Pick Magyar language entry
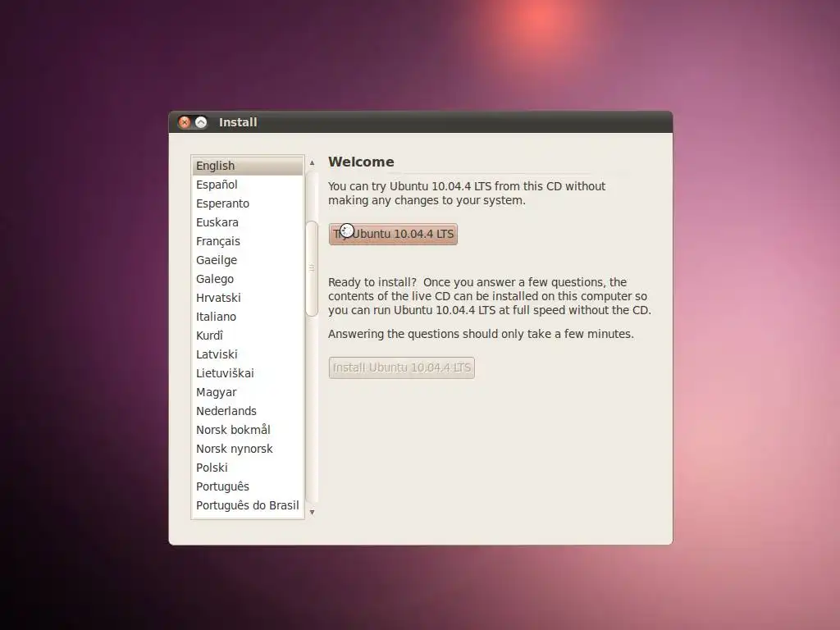840x630 pixels. point(248,392)
